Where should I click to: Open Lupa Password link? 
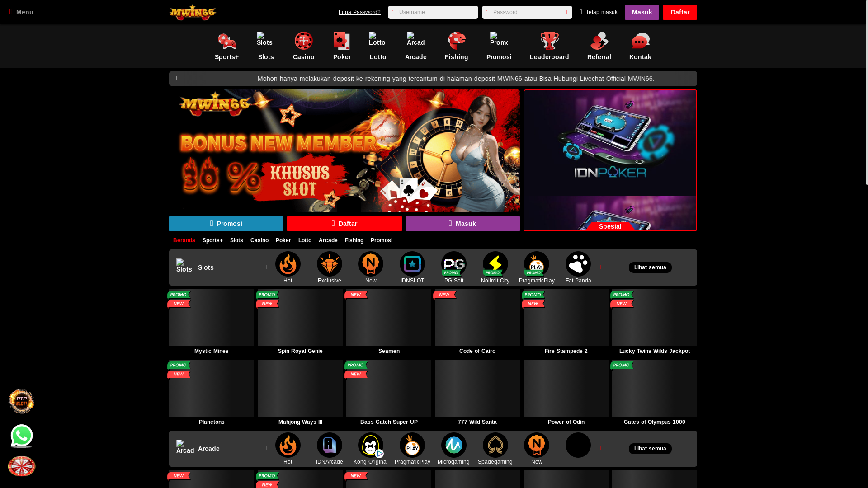[x=359, y=12]
